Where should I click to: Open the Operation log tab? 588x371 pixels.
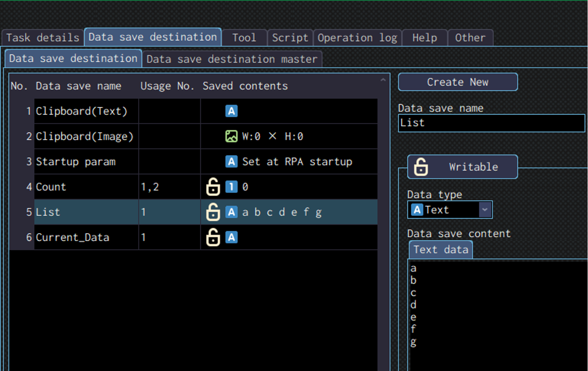[357, 38]
